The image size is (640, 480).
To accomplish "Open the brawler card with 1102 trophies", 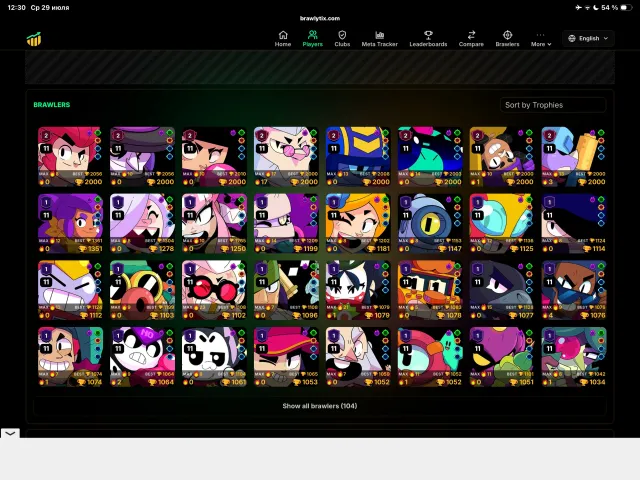I will (x=214, y=290).
